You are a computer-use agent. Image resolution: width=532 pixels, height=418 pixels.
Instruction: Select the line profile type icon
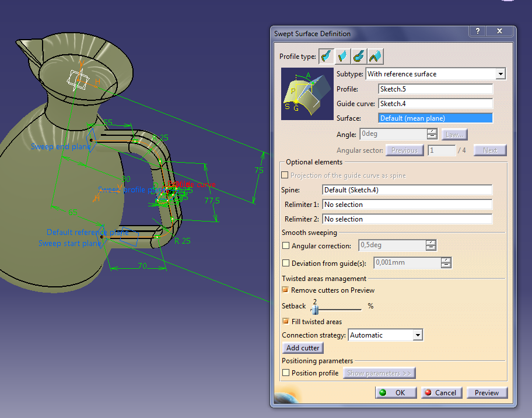click(342, 56)
